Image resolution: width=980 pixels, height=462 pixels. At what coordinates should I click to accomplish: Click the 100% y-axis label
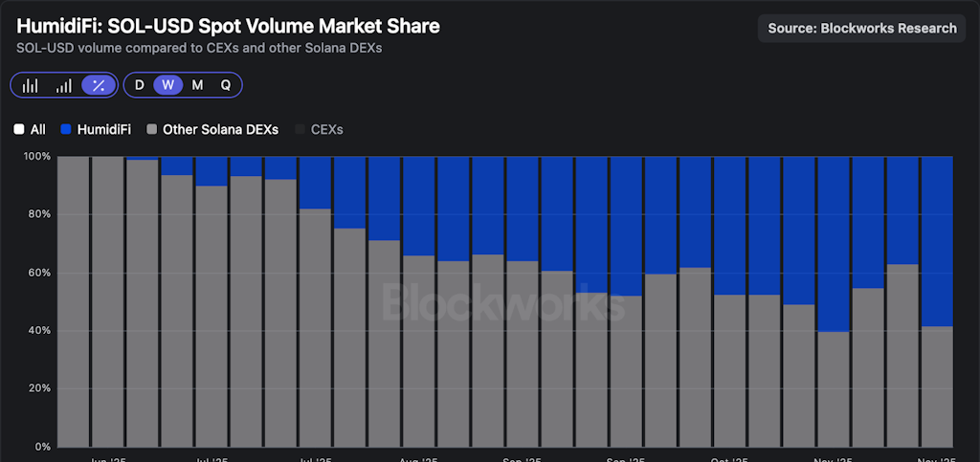pos(37,156)
